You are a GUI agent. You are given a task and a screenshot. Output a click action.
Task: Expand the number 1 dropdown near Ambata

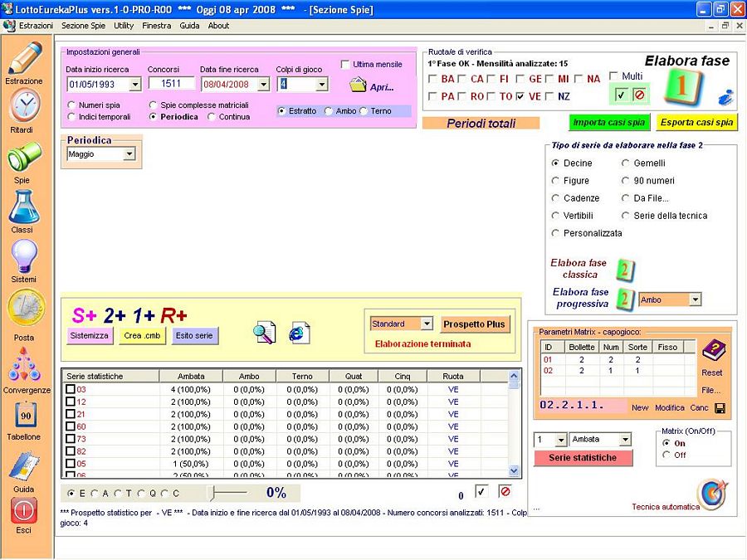[x=561, y=440]
